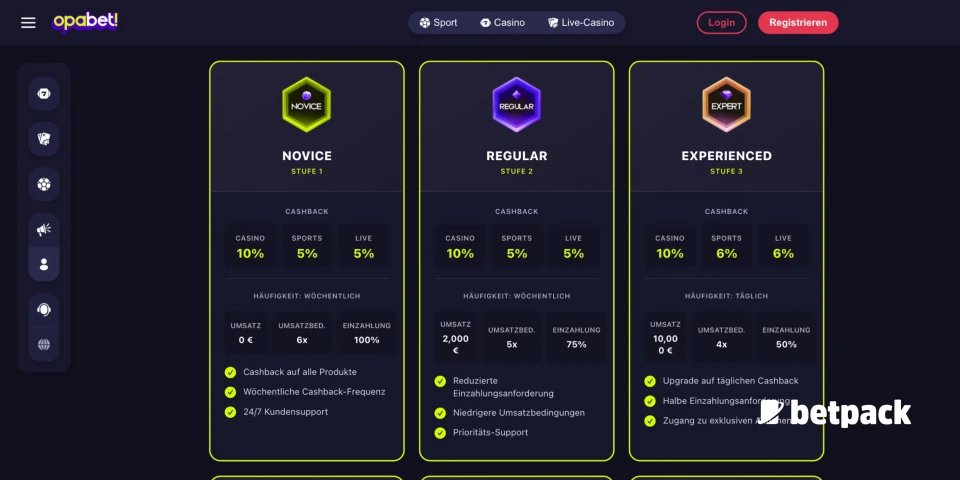Click the NOVICE level heading

pyautogui.click(x=307, y=156)
